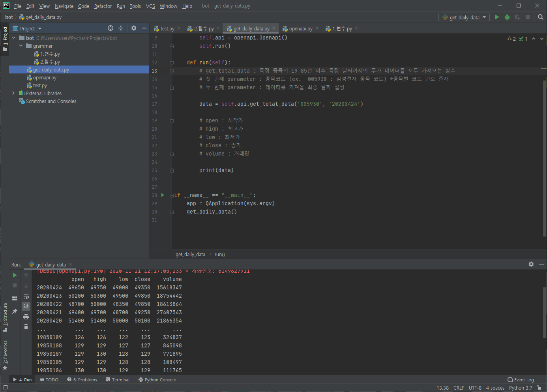Image resolution: width=547 pixels, height=392 pixels.
Task: Change file encoding via UTF-8 in the status bar
Action: tap(475, 388)
